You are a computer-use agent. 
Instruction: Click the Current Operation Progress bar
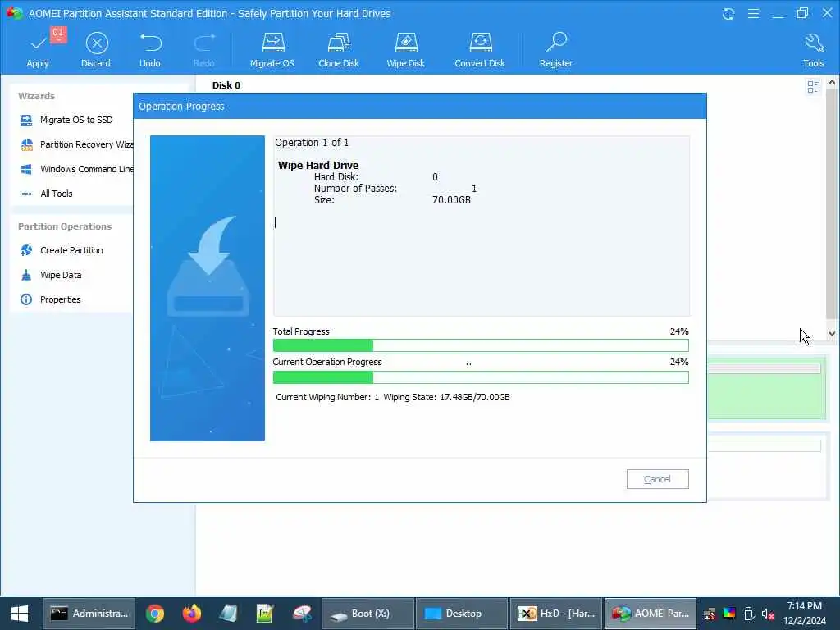point(481,377)
